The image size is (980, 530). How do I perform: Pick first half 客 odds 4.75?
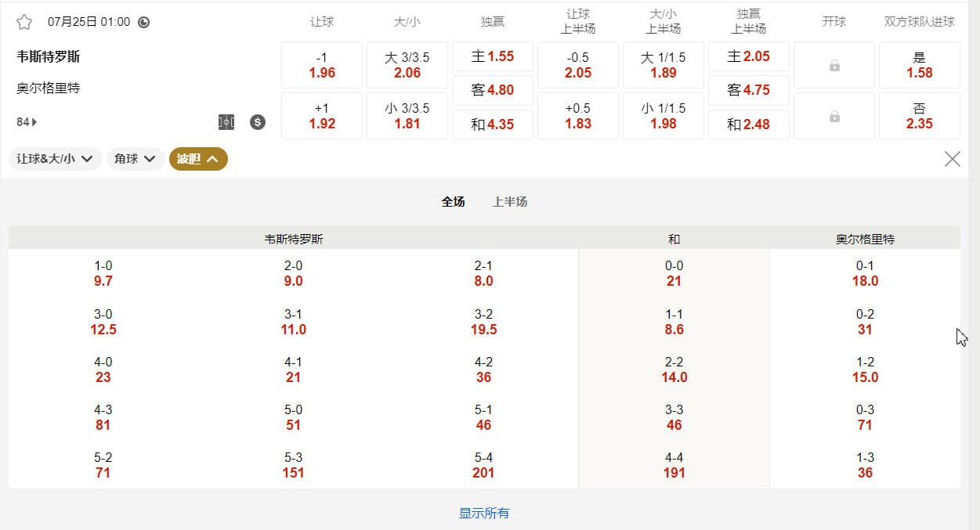click(749, 90)
